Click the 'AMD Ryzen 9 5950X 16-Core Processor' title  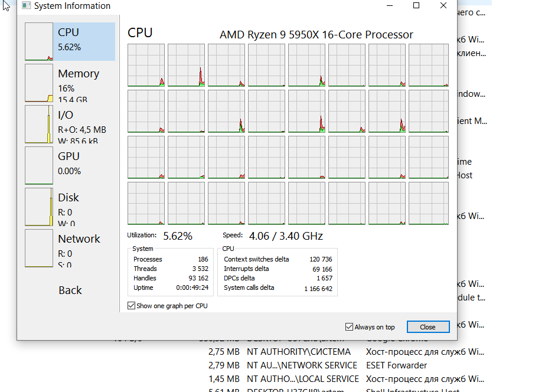pos(316,34)
